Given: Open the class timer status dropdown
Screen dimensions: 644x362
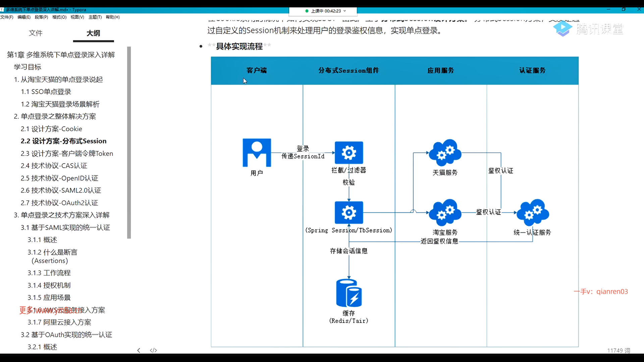Looking at the screenshot, I should tap(344, 11).
